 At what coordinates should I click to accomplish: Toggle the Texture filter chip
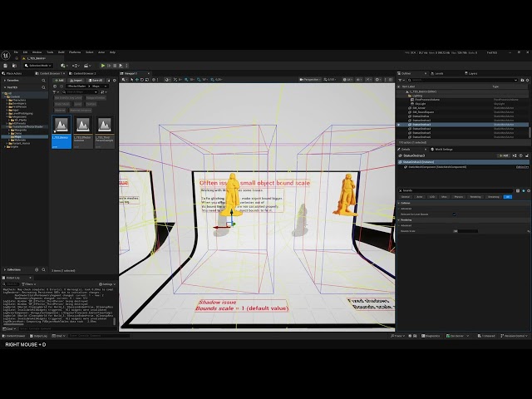[x=91, y=104]
